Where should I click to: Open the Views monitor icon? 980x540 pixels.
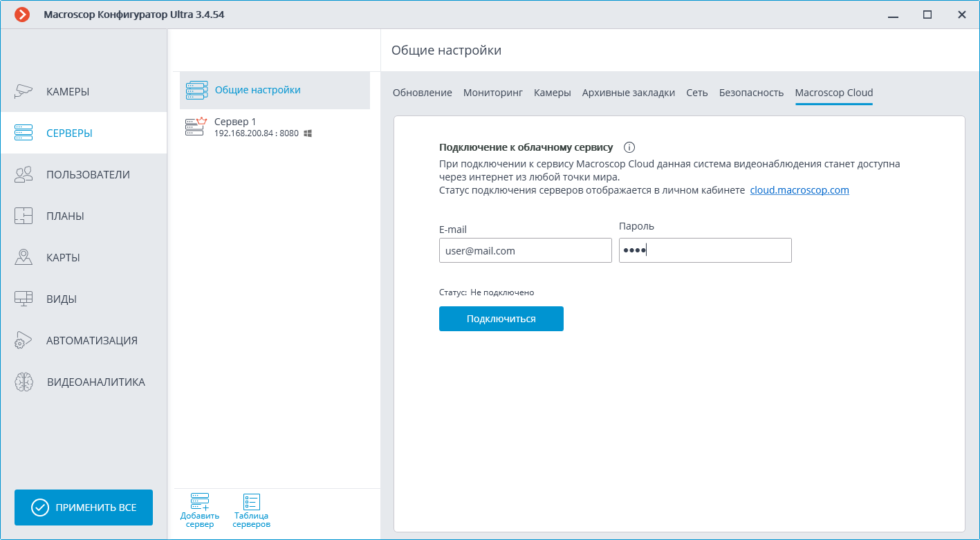24,299
